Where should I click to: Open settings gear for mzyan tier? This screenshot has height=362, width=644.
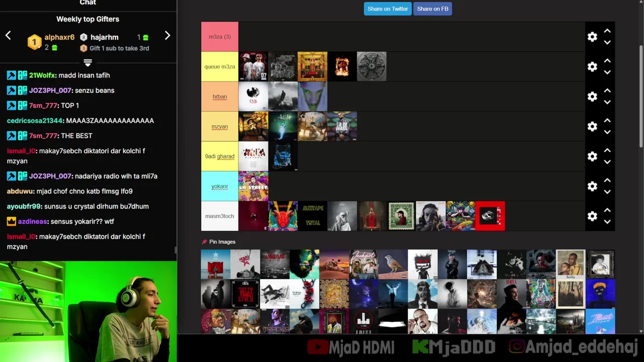pyautogui.click(x=592, y=127)
